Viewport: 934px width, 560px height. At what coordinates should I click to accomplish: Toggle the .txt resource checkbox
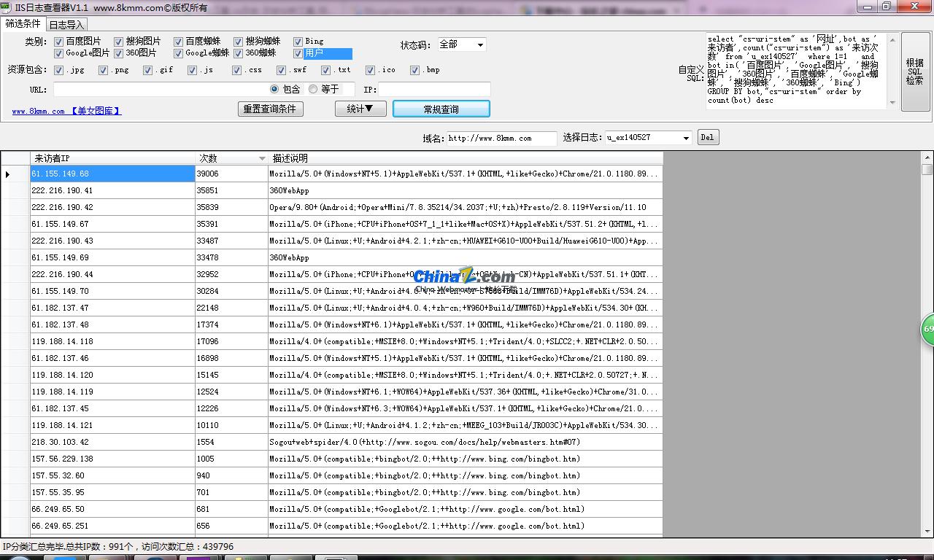[x=325, y=70]
